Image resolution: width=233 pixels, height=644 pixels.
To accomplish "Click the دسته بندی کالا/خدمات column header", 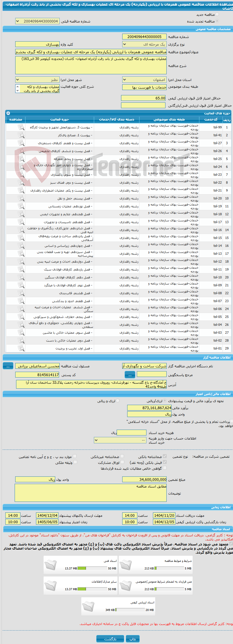I will (117, 119).
